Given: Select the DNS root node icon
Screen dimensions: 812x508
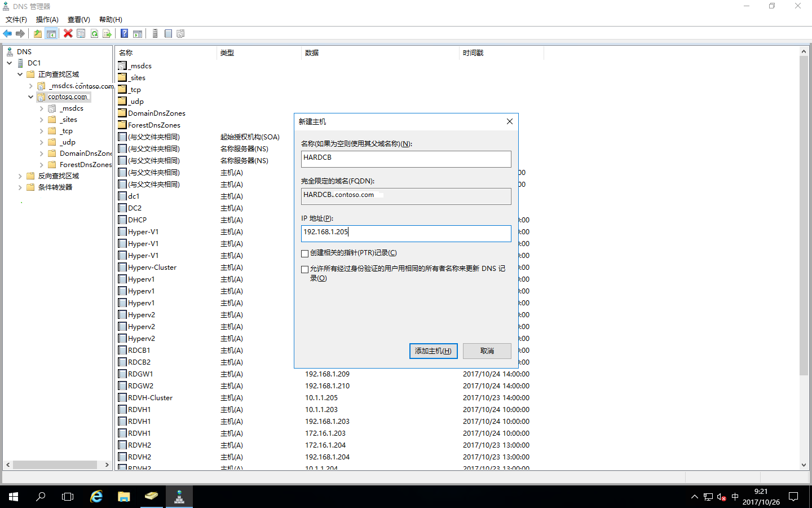Looking at the screenshot, I should point(10,51).
